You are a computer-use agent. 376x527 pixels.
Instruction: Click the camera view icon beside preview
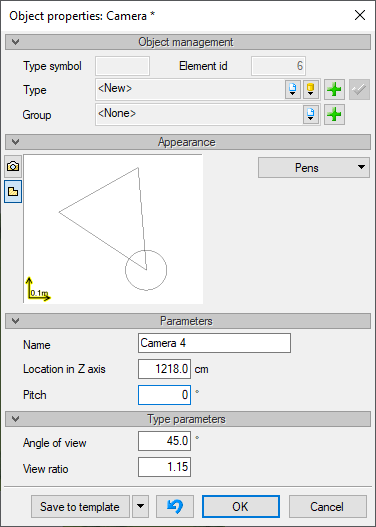13,166
